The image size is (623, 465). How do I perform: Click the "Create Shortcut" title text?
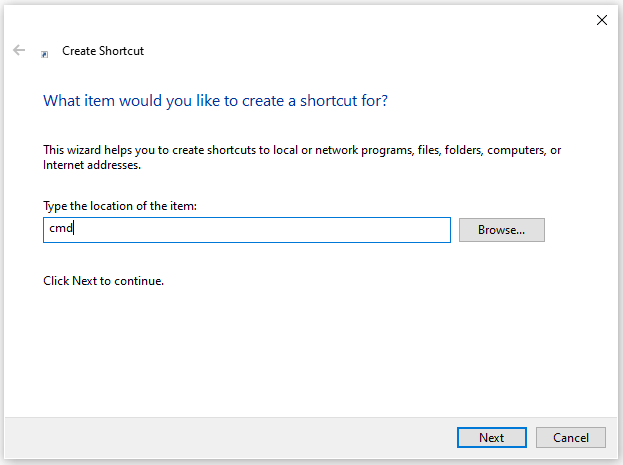point(103,51)
